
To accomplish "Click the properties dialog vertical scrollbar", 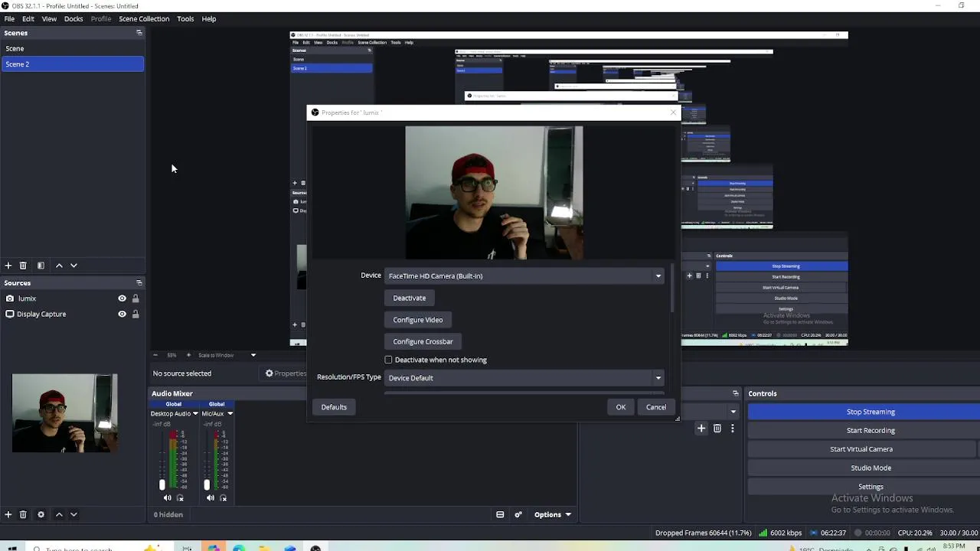I will pyautogui.click(x=673, y=289).
